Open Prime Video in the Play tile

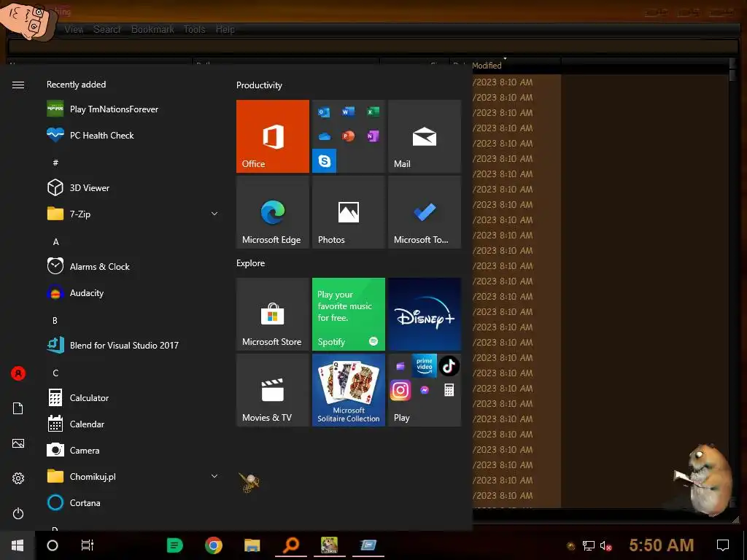[424, 366]
